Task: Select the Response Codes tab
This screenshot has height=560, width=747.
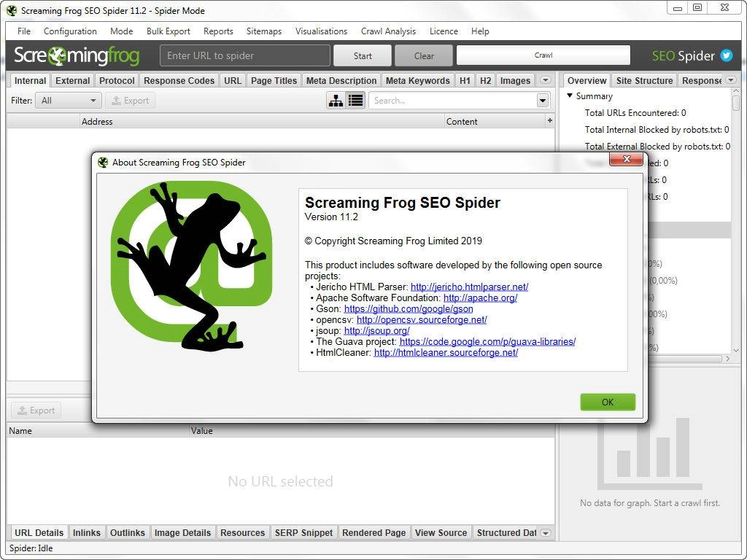Action: 179,80
